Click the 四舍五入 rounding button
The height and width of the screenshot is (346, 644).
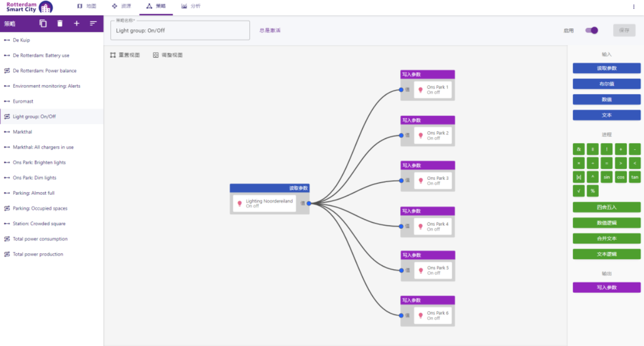coord(606,207)
